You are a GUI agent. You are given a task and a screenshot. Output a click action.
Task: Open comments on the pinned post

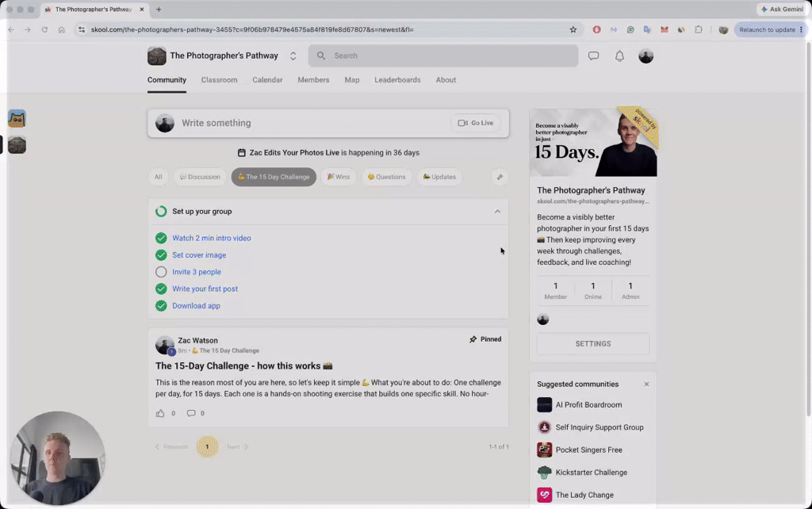[x=191, y=413]
